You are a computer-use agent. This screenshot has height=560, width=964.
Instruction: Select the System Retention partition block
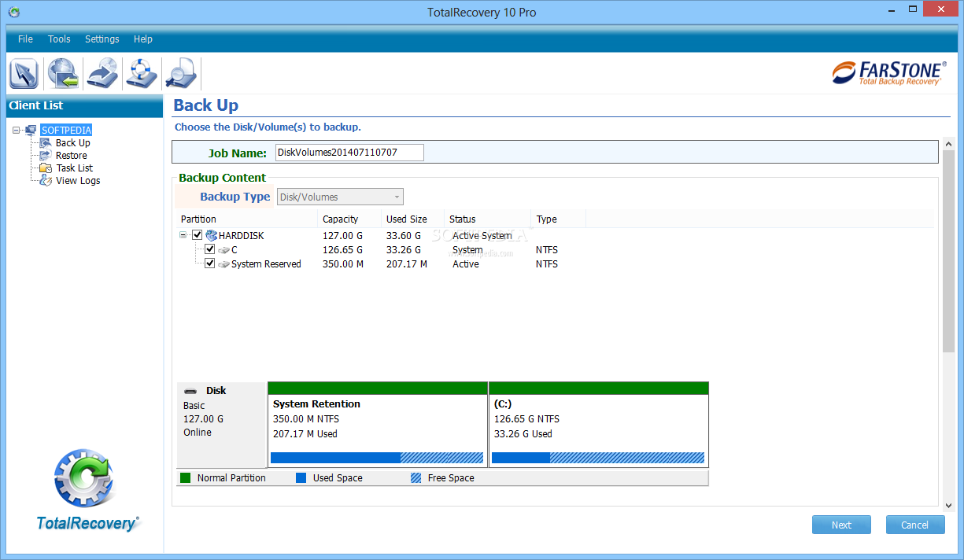coord(378,425)
